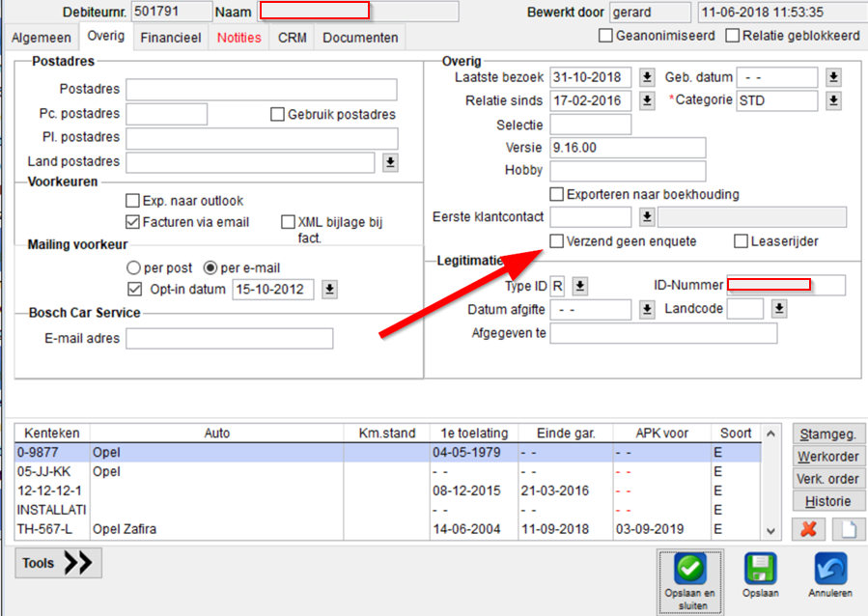Open the Financieel tab

[171, 38]
